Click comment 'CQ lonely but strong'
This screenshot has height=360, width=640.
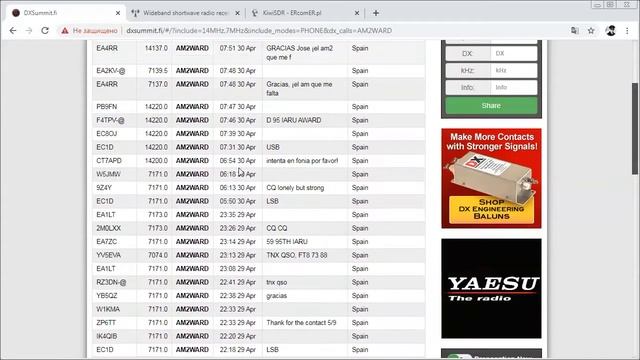[295, 188]
